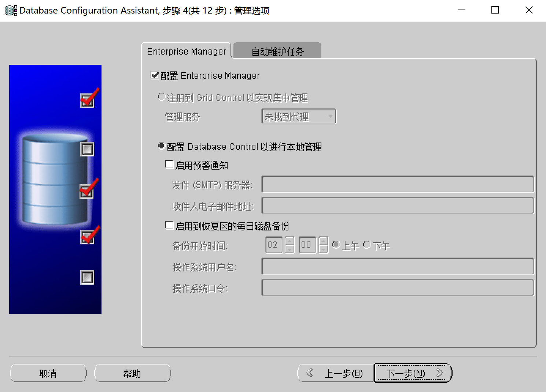Uncheck 配置 Enterprise Manager checkbox
The image size is (546, 392).
tap(155, 75)
